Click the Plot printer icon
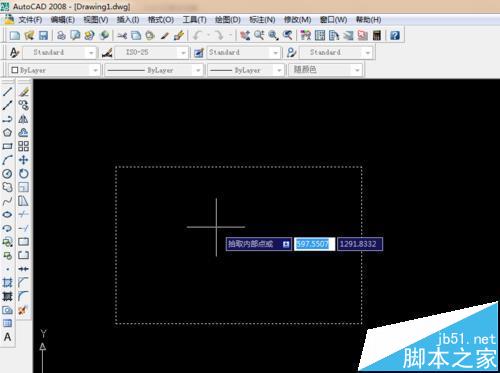The width and height of the screenshot is (500, 373). coord(61,35)
